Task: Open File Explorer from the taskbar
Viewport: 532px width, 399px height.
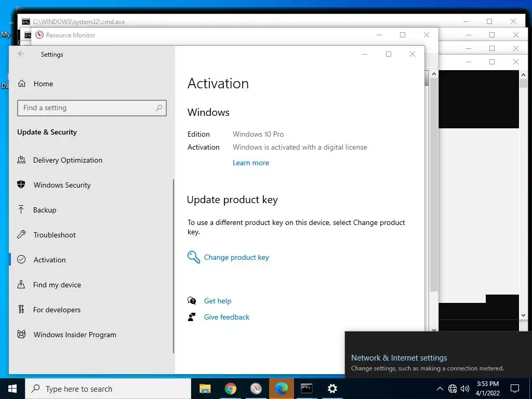Action: point(205,389)
